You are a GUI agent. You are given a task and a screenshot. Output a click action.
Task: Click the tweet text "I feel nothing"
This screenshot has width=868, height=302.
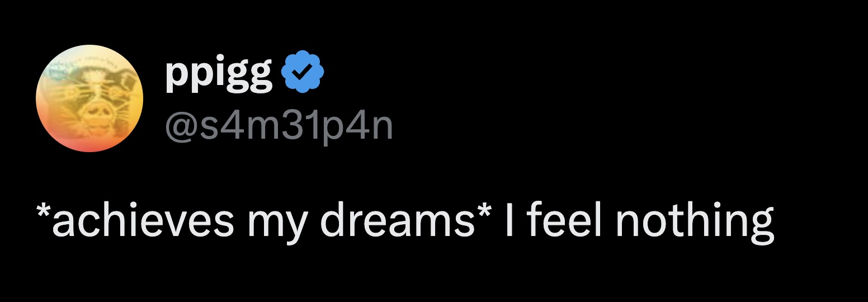[639, 220]
